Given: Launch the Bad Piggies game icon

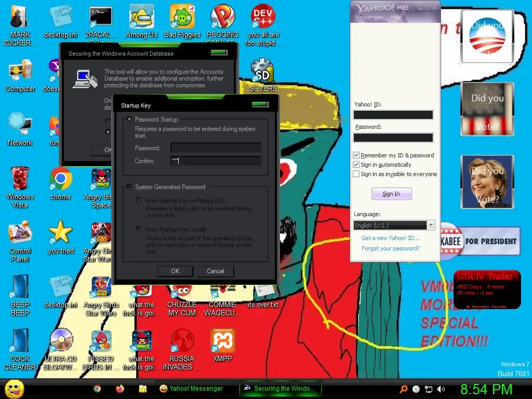Looking at the screenshot, I should click(x=182, y=21).
